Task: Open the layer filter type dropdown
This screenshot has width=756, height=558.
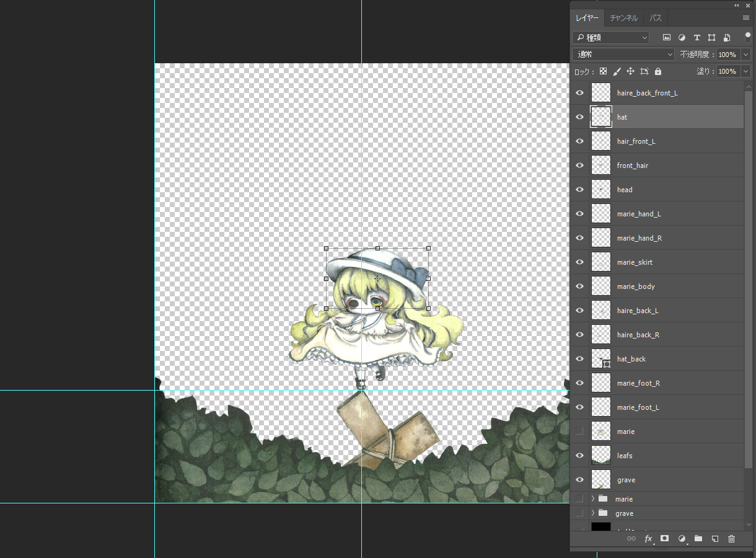Action: [x=610, y=37]
